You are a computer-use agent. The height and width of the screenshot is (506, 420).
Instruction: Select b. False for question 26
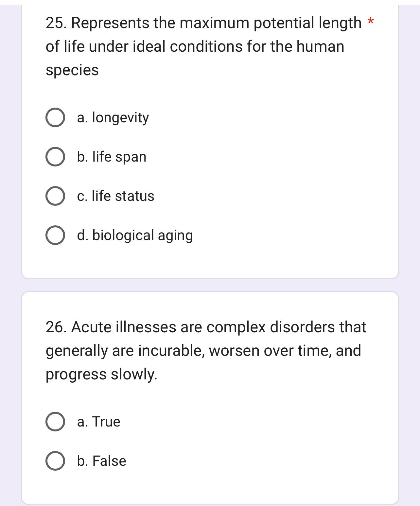click(x=56, y=461)
